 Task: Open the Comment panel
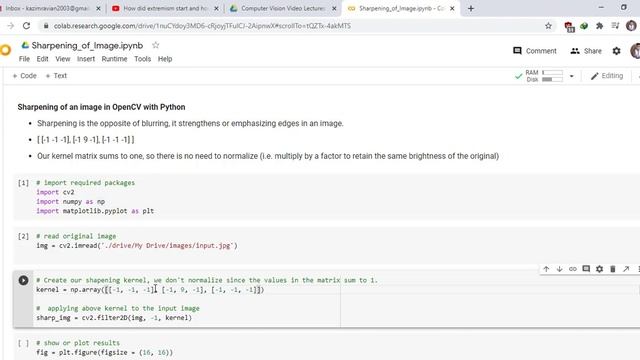535,51
